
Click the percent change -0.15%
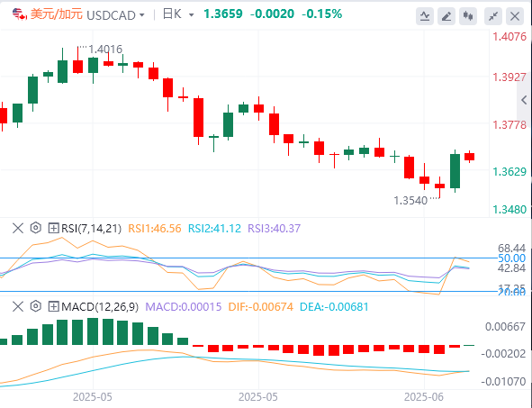(x=321, y=14)
